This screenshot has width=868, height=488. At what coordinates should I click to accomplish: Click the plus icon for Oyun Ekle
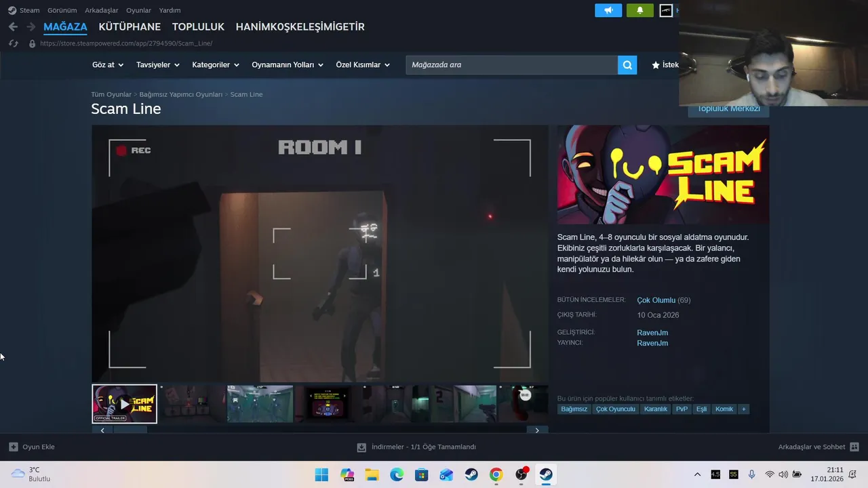[x=14, y=447]
